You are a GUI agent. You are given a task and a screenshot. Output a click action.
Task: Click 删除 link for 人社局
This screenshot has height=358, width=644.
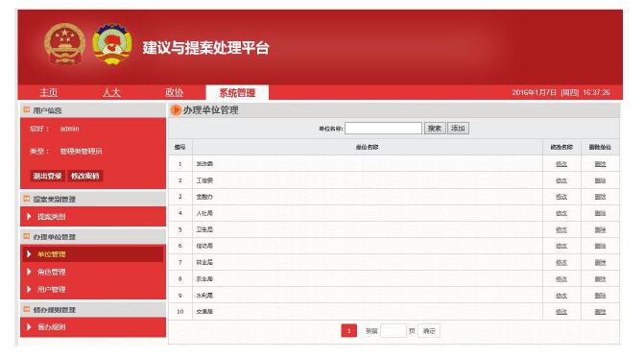pyautogui.click(x=600, y=213)
